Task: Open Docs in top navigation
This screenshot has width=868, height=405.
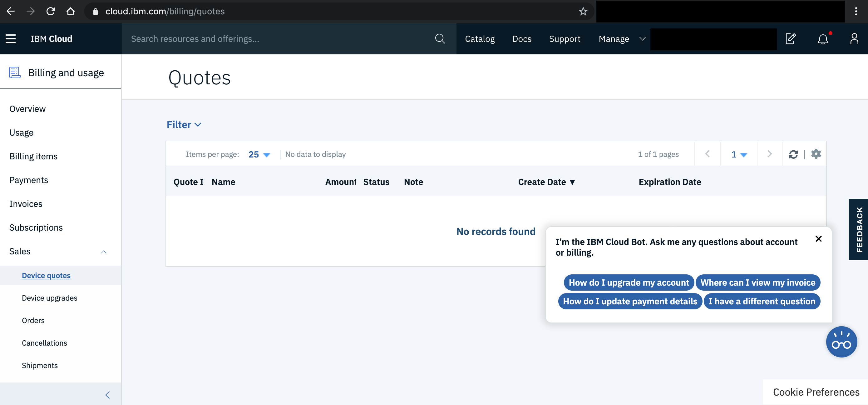Action: pos(522,39)
